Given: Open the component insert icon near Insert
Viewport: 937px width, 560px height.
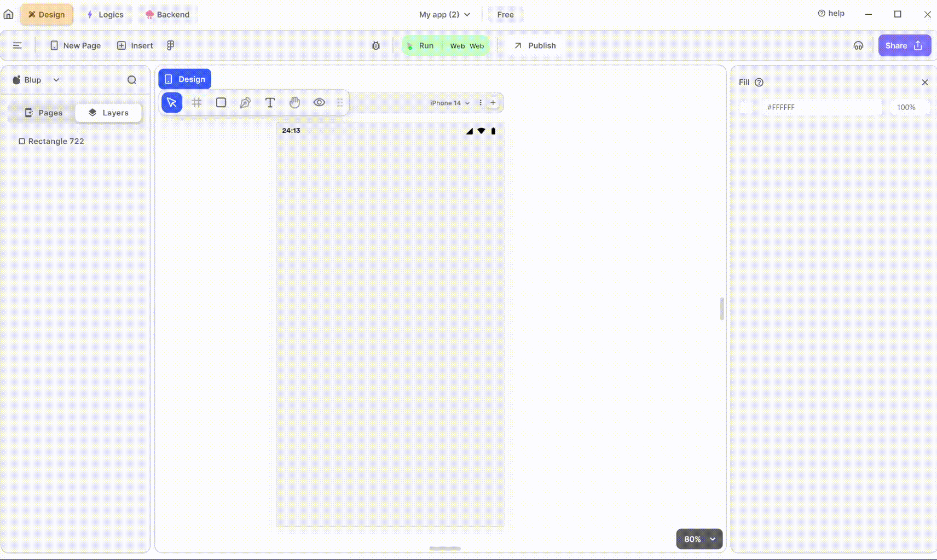Looking at the screenshot, I should pos(170,45).
